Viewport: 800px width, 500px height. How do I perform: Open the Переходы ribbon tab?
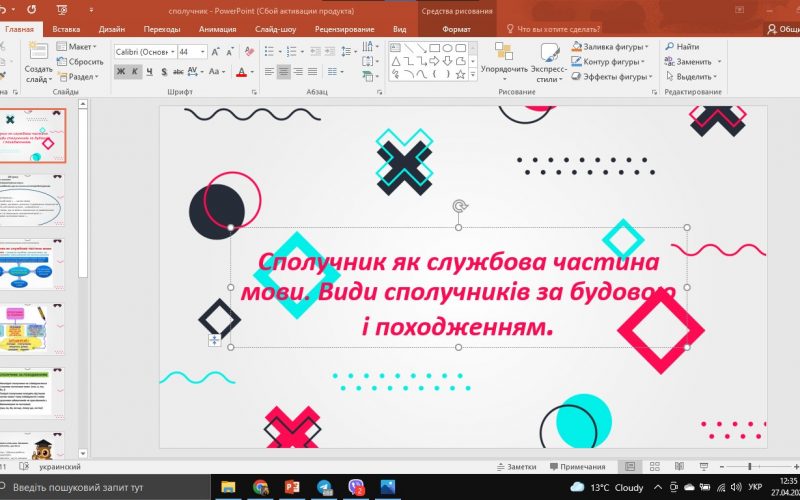[162, 29]
